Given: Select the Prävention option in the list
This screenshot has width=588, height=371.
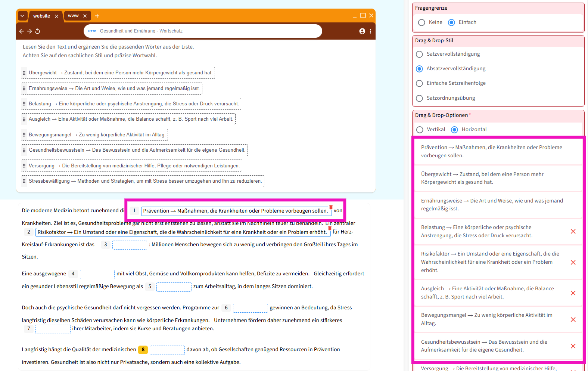Looking at the screenshot, I should coord(491,151).
